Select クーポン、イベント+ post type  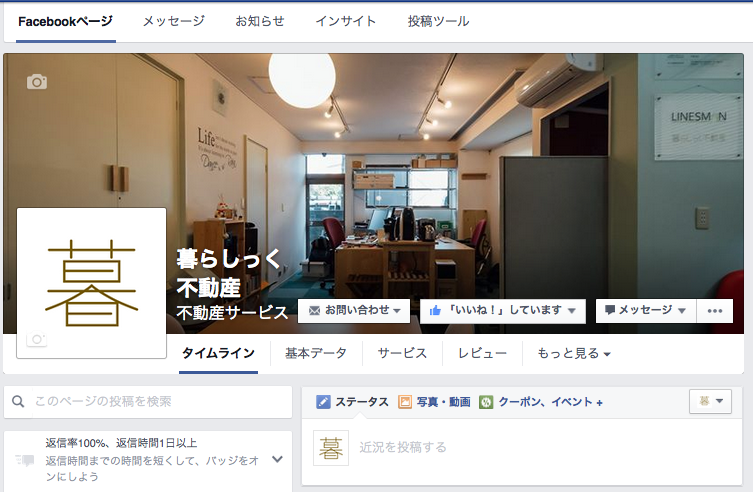click(541, 402)
